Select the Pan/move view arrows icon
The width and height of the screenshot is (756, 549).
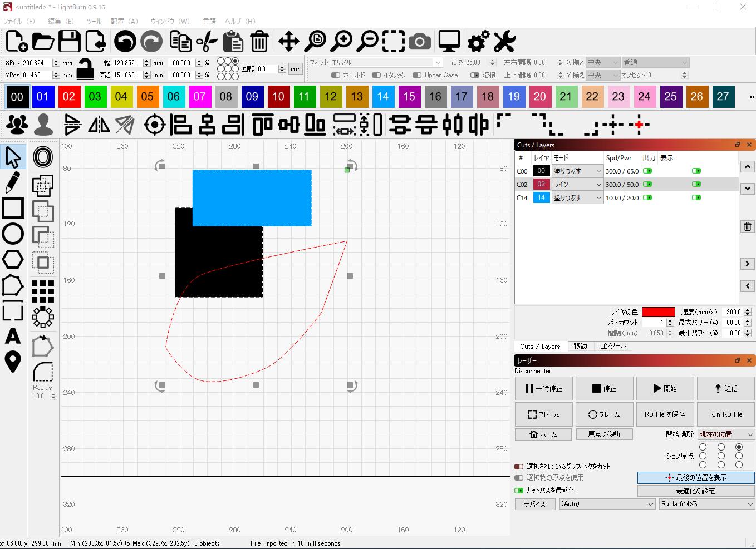click(289, 41)
